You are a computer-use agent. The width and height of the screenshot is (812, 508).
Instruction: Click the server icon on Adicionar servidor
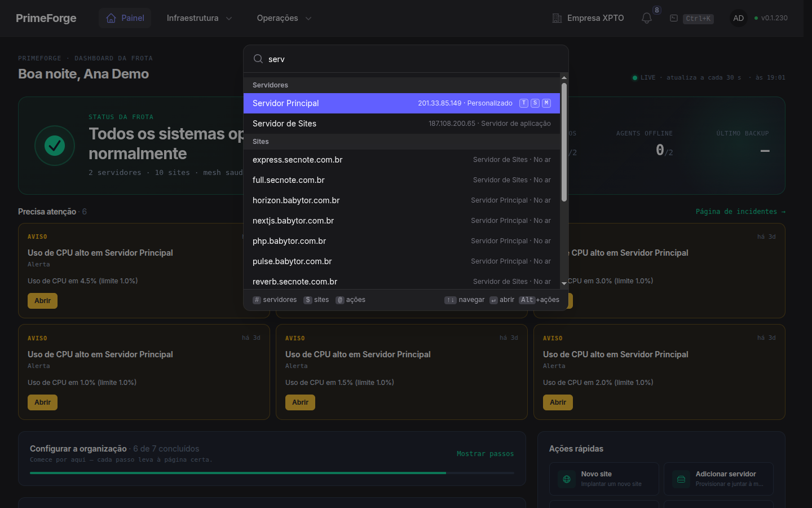[681, 479]
